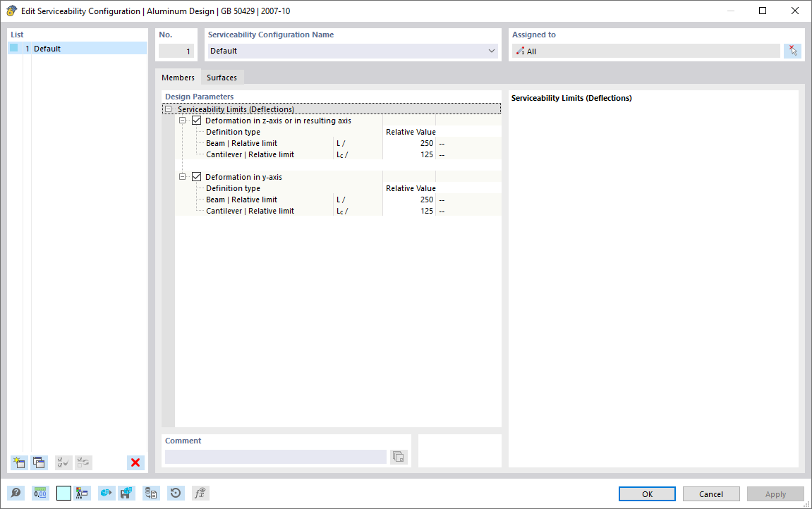Image resolution: width=812 pixels, height=509 pixels.
Task: Reset the configuration to default values
Action: (x=176, y=493)
